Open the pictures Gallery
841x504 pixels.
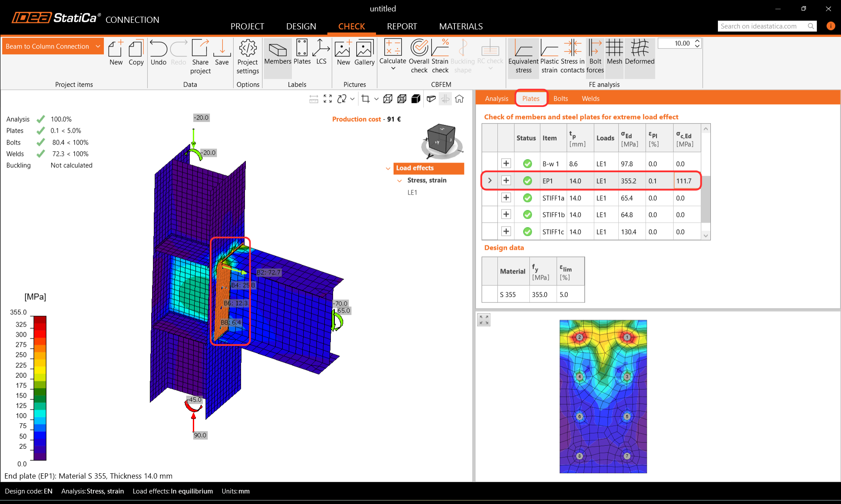click(x=364, y=53)
